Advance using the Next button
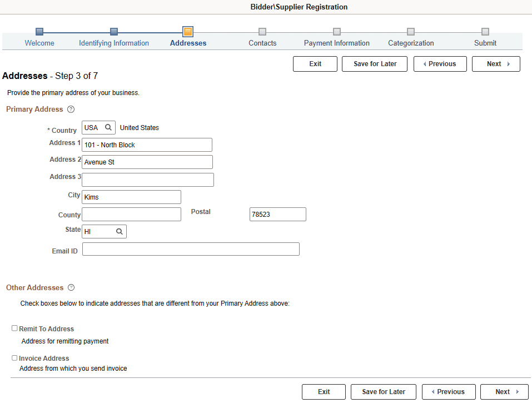Viewport: 532px width, 413px height. 495,63
